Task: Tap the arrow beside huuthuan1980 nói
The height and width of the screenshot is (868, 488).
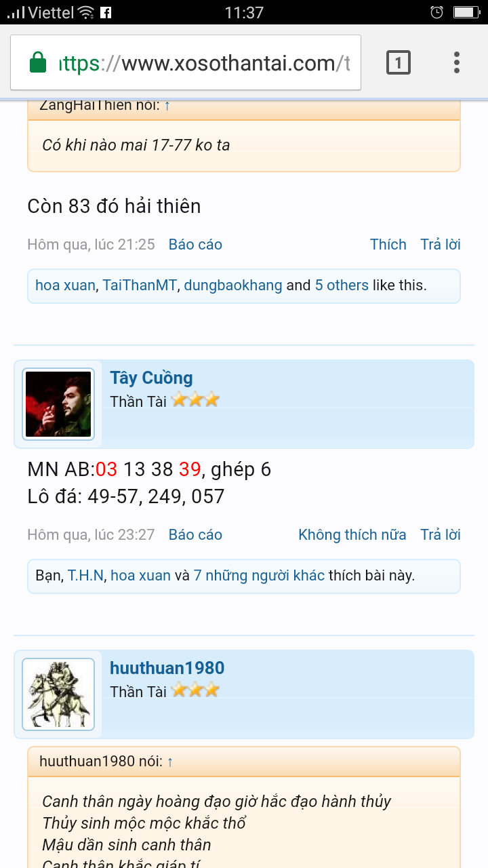Action: click(x=170, y=762)
